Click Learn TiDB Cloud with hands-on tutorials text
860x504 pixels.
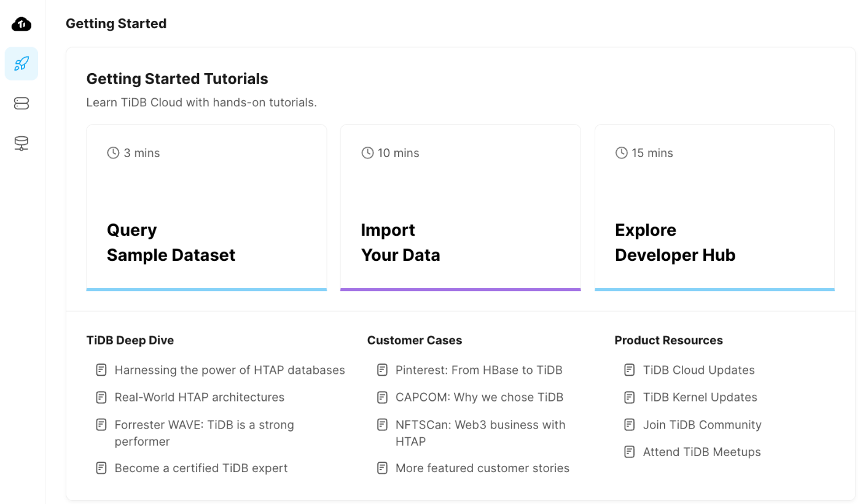[201, 103]
